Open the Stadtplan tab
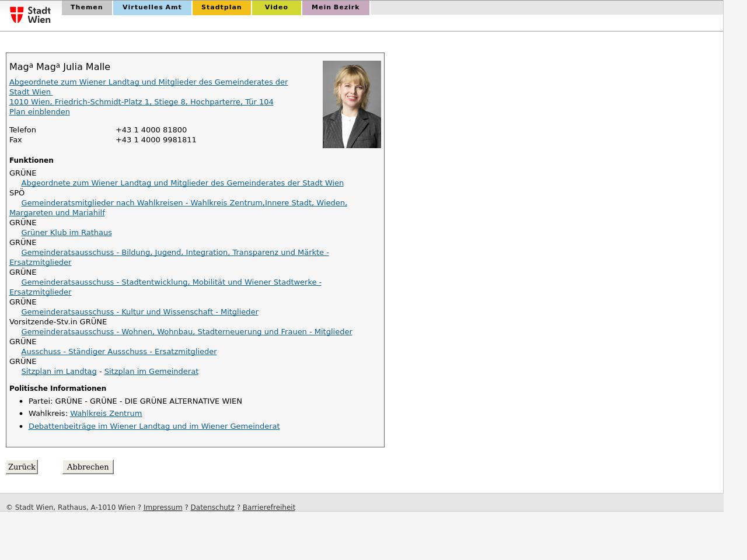 [221, 8]
